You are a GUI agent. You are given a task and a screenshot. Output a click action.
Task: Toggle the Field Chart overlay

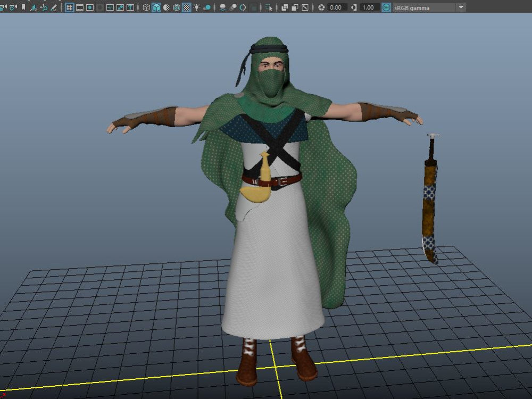[x=110, y=7]
